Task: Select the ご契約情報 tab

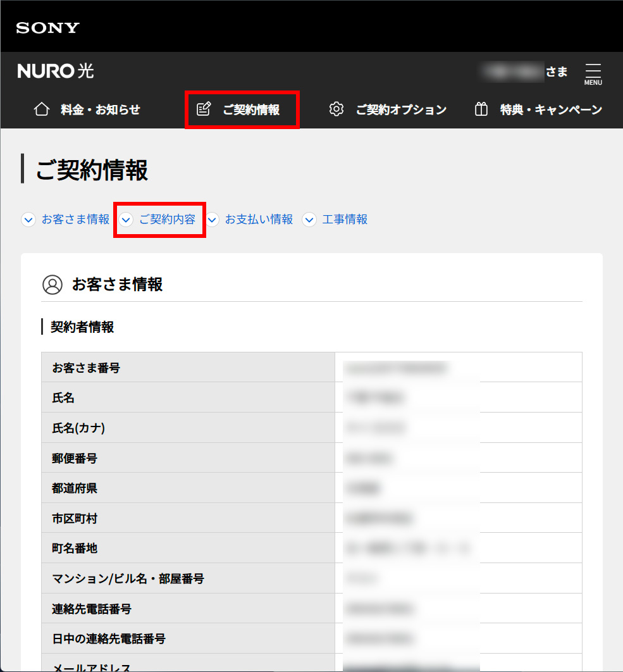Action: pos(238,109)
